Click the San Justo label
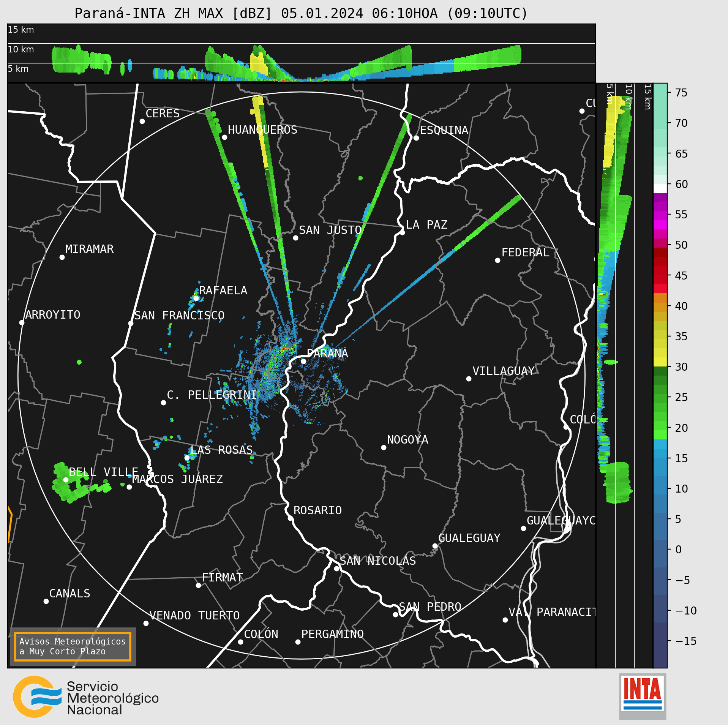The image size is (728, 725). tap(330, 230)
